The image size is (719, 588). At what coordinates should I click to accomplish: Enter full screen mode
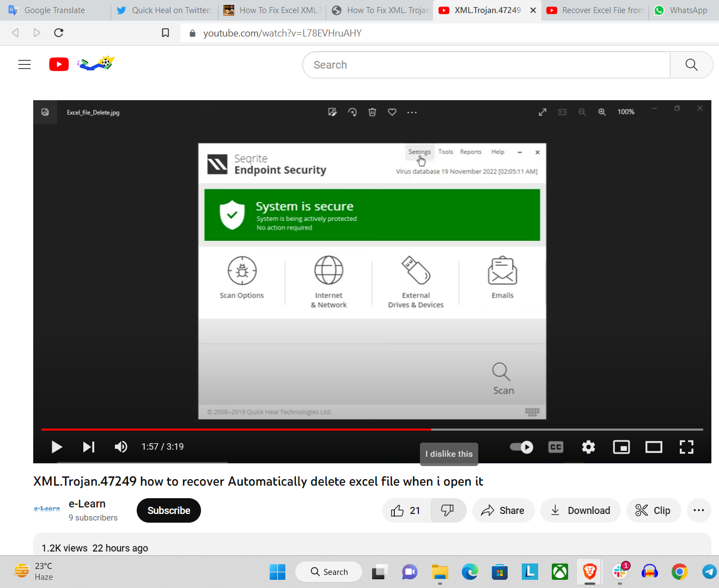tap(686, 447)
